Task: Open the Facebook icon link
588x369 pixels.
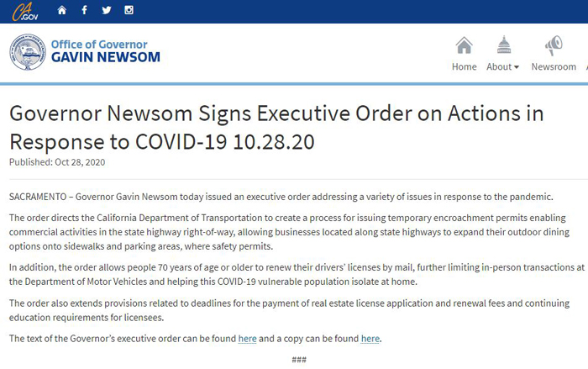Action: coord(84,10)
